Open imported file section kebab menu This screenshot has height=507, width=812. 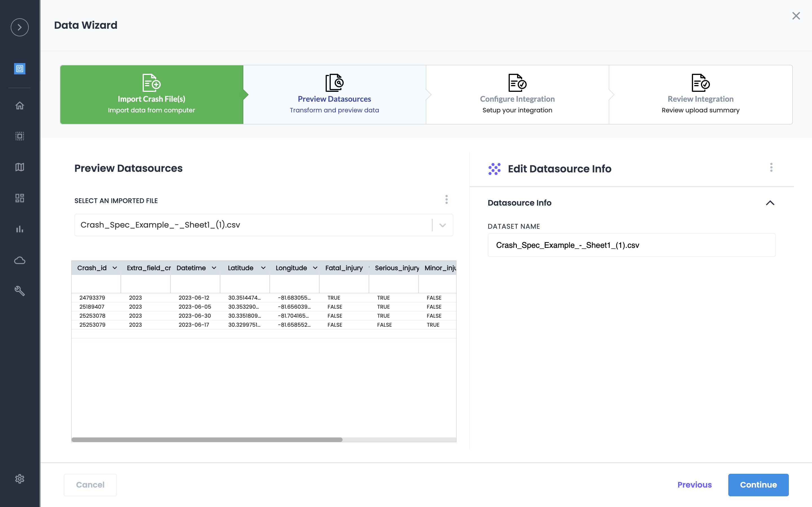[446, 199]
